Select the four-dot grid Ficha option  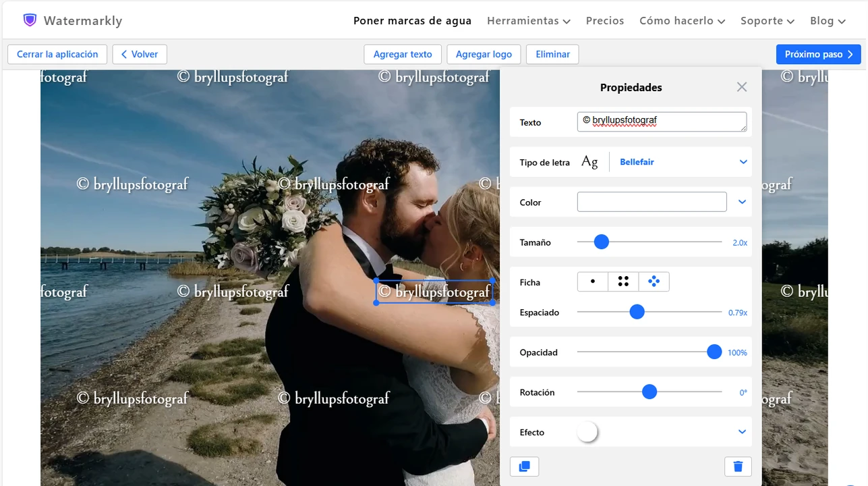tap(623, 282)
